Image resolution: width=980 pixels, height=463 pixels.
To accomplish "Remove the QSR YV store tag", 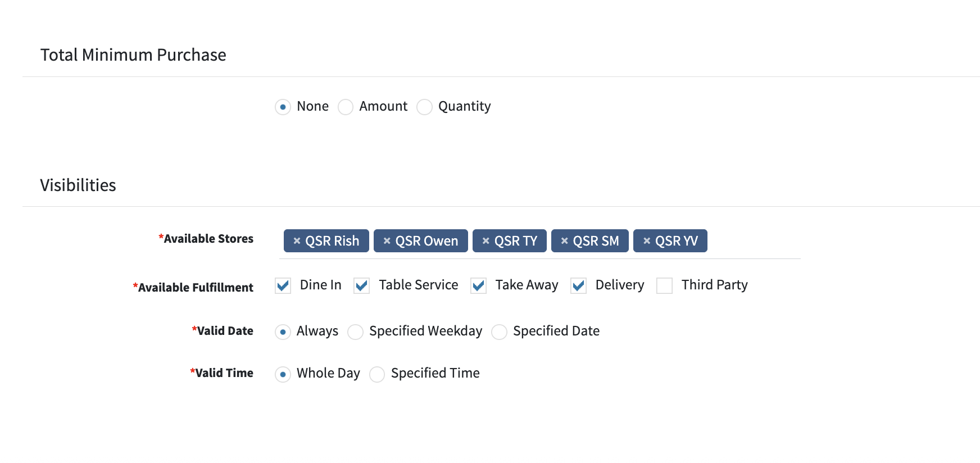I will coord(647,241).
